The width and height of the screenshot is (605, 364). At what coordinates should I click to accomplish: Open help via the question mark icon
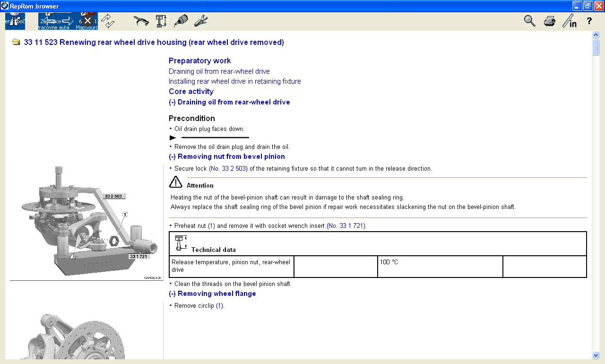tap(589, 21)
